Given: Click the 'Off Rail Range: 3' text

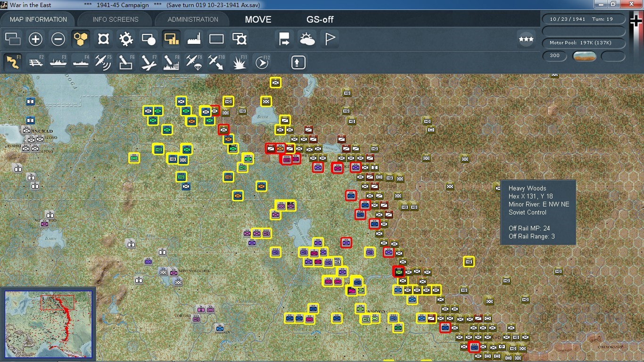Looking at the screenshot, I should (x=531, y=237).
